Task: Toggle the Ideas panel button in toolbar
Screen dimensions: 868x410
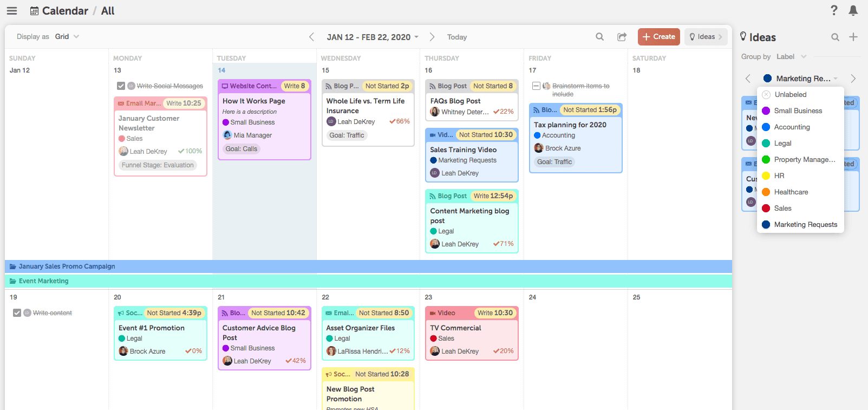Action: (706, 37)
